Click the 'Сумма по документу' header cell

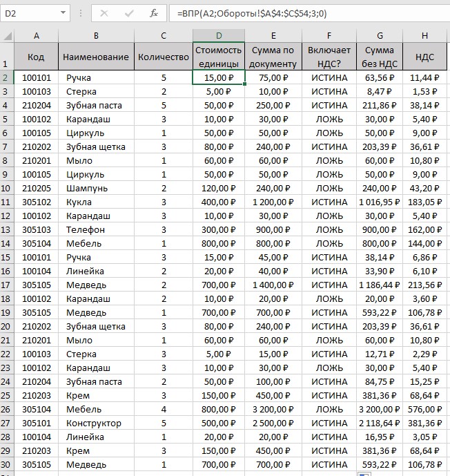click(273, 57)
